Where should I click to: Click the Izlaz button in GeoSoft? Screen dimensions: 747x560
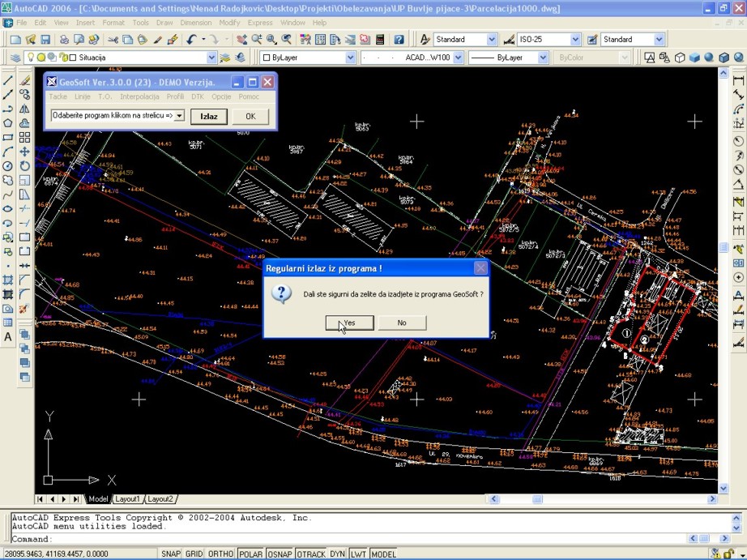[x=209, y=116]
